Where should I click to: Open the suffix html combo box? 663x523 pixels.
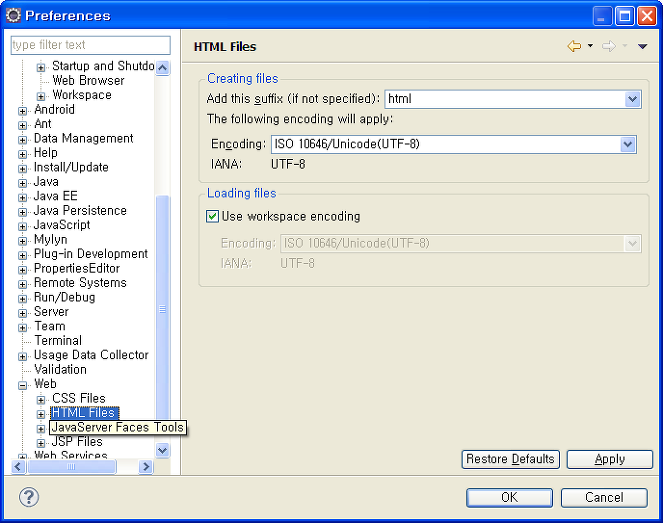(x=513, y=99)
